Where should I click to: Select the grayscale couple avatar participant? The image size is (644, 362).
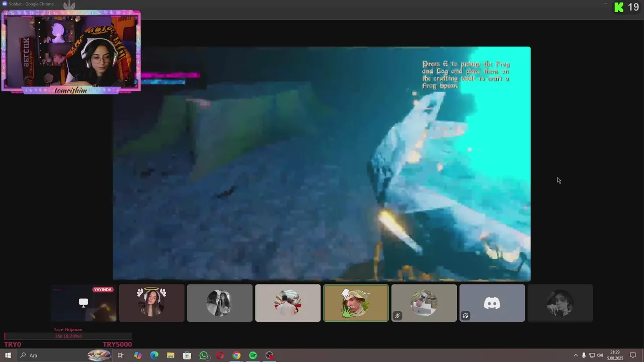[x=219, y=303]
